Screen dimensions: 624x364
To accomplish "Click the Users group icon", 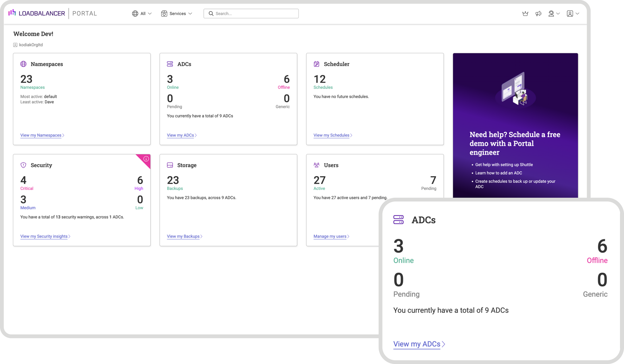I will coord(316,165).
